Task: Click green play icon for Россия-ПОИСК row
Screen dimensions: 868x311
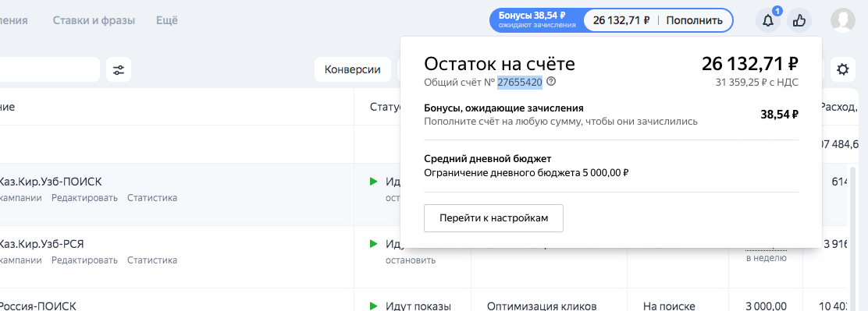Action: click(x=374, y=306)
